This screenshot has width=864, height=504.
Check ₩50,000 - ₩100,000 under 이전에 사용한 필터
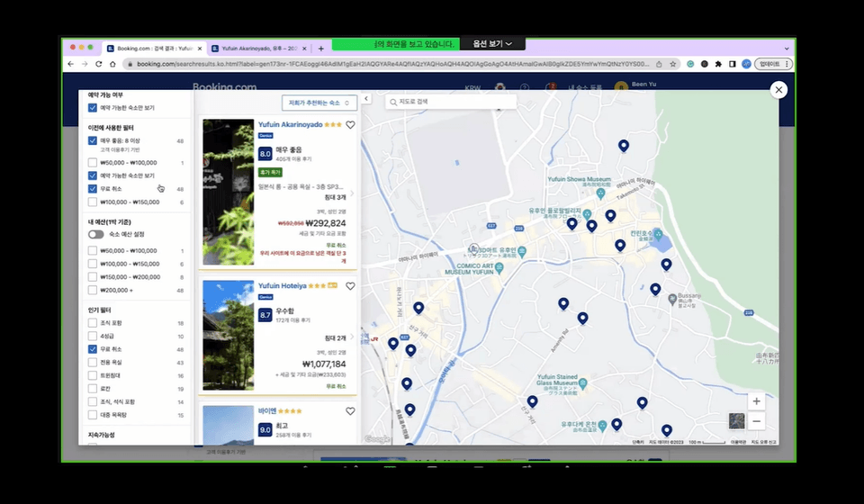pyautogui.click(x=93, y=163)
